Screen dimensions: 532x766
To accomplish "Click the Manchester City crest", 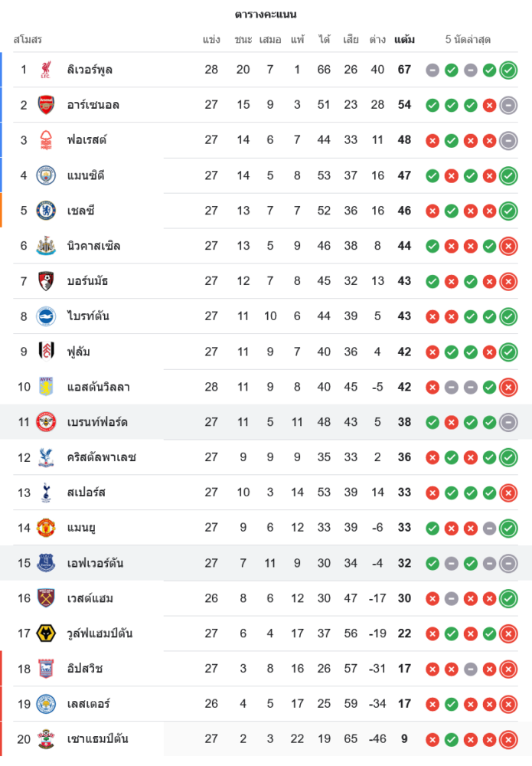I will pos(46,175).
